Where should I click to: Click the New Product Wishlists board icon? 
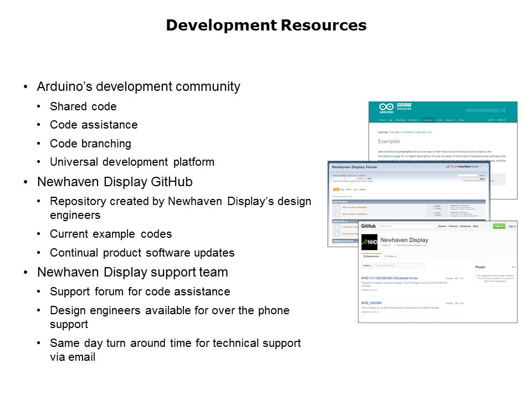[336, 214]
